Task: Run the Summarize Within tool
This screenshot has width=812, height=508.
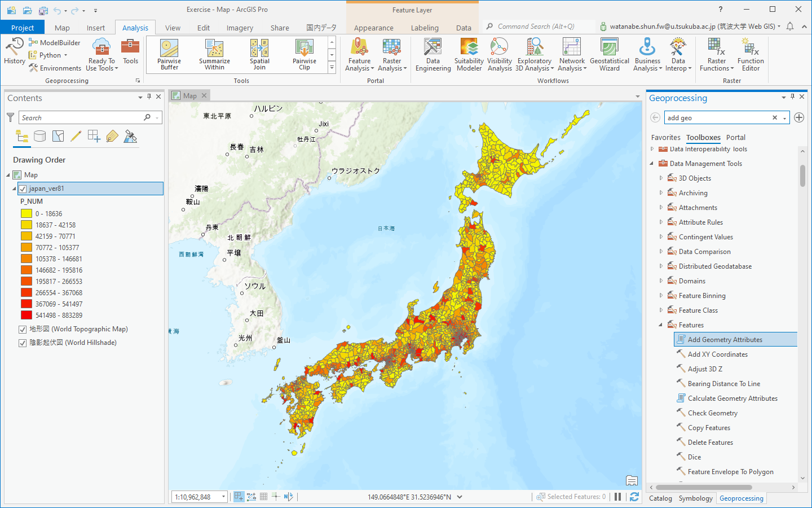Action: (214, 55)
